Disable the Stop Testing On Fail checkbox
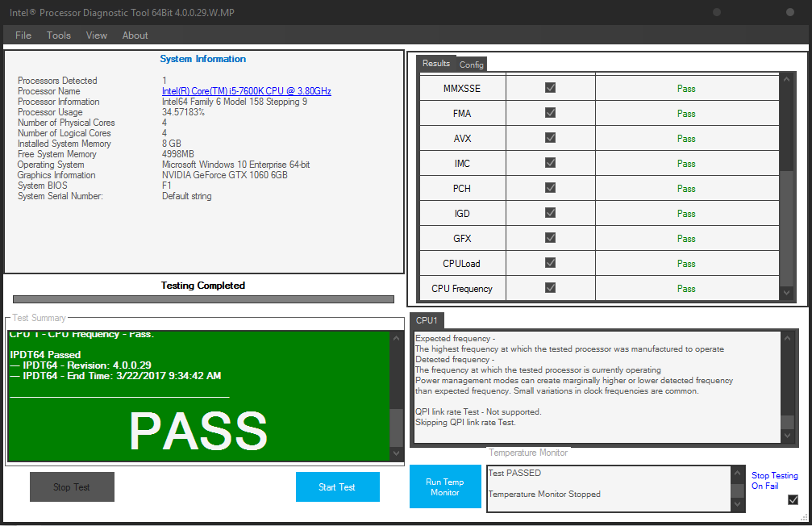 click(793, 499)
